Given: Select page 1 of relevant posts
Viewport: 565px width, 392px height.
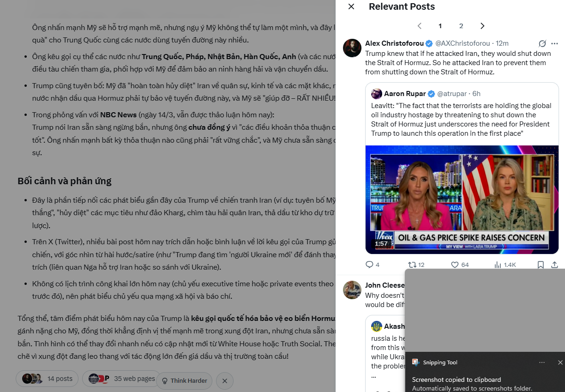Looking at the screenshot, I should 440,26.
